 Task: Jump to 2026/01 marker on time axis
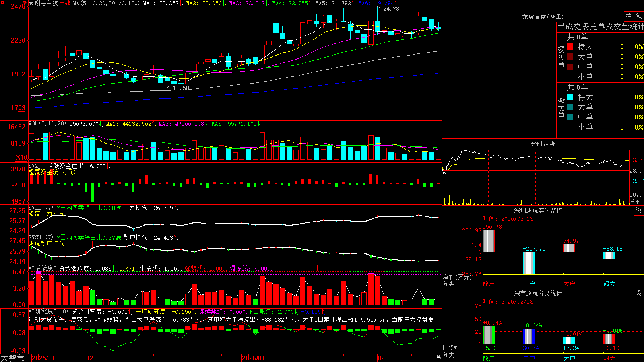[x=253, y=358]
